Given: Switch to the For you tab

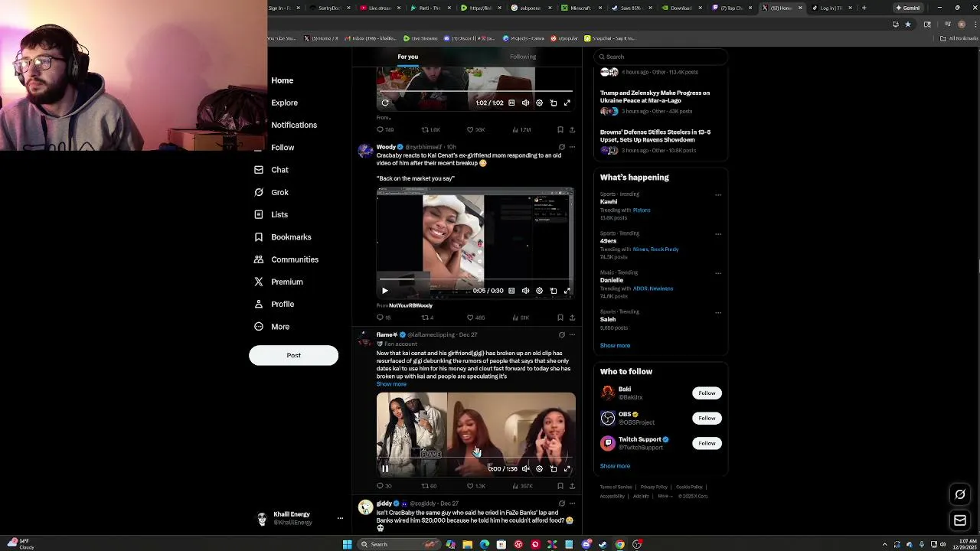Looking at the screenshot, I should click(x=407, y=57).
